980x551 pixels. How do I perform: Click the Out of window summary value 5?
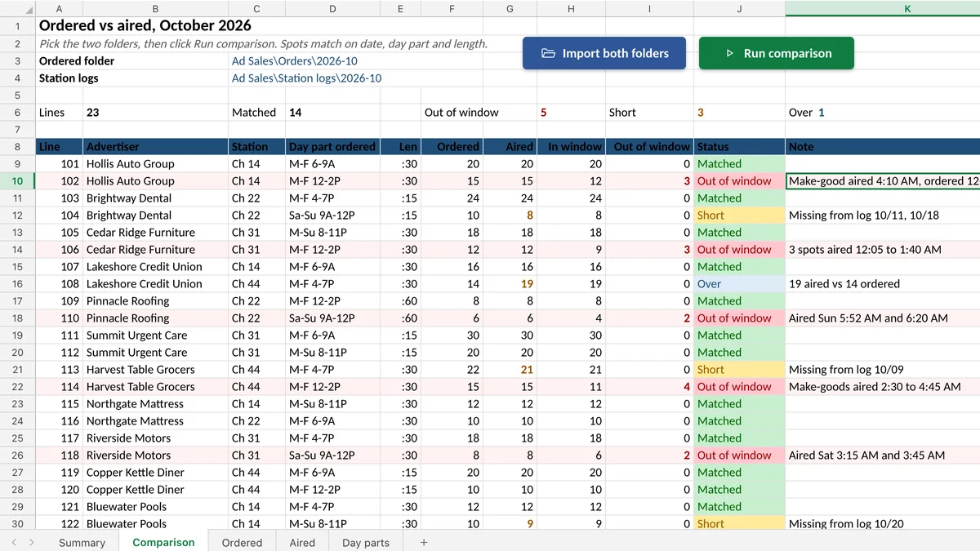pos(544,113)
